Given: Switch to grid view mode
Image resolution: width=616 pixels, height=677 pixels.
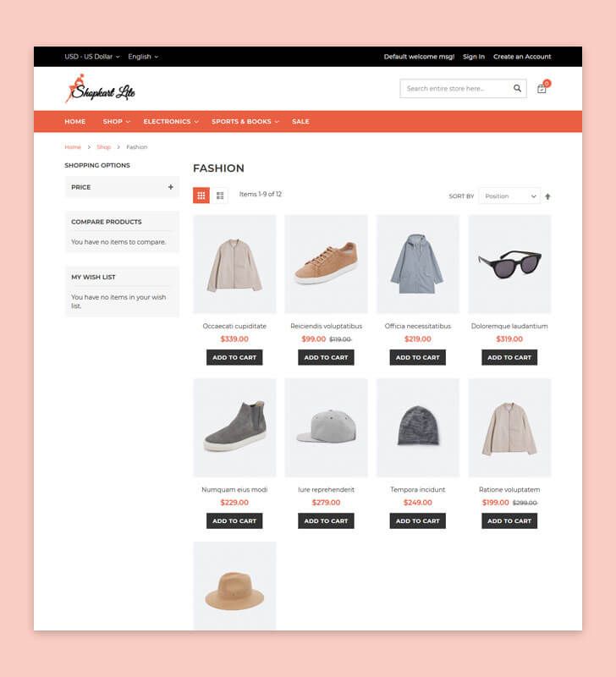Looking at the screenshot, I should click(x=201, y=195).
